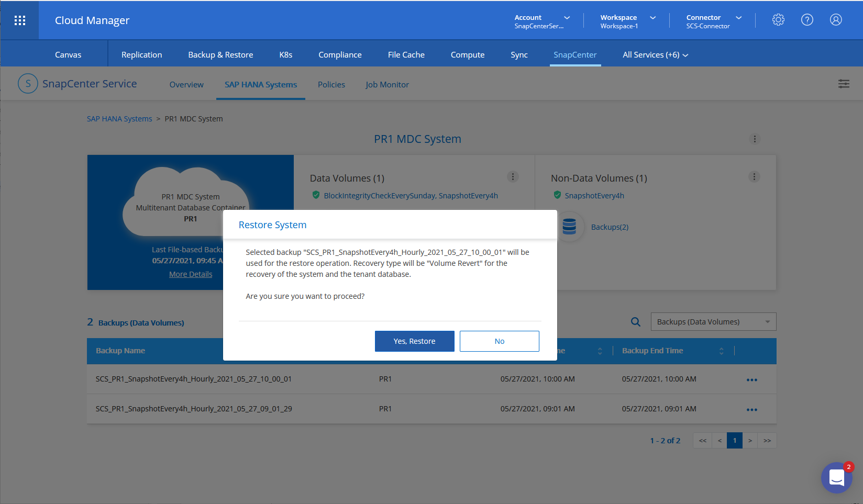The width and height of the screenshot is (863, 504).
Task: Go to the first page of backups
Action: 703,441
